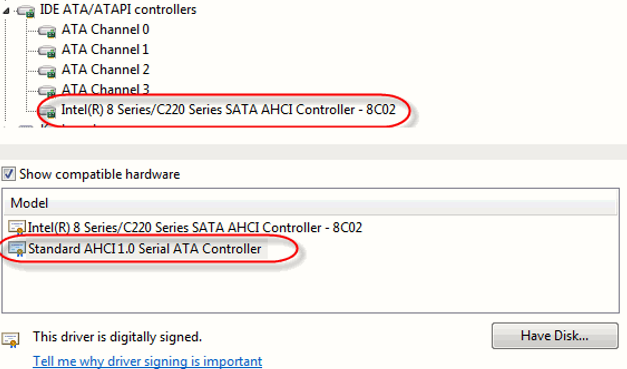Click the ATA Channel 1 device icon
The image size is (627, 369).
point(47,51)
